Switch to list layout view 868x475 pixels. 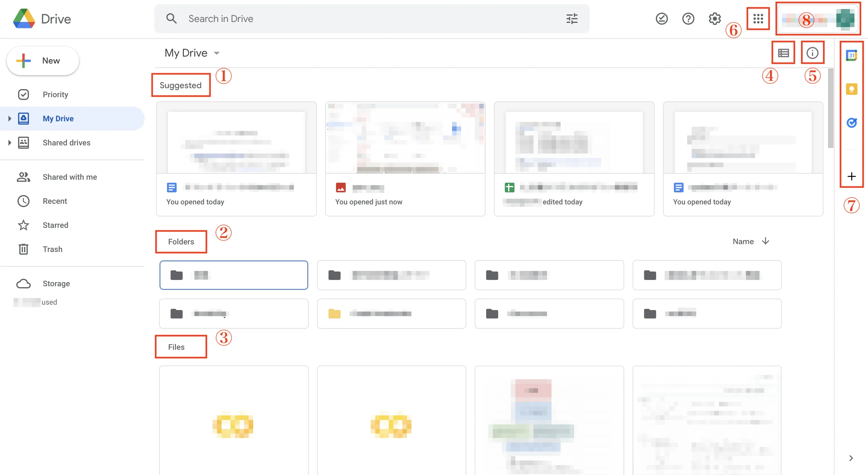coord(783,53)
